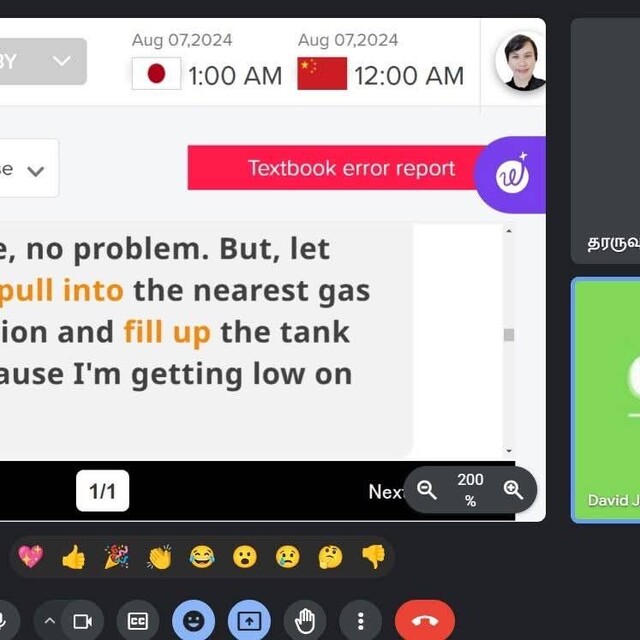Open the three-dot more options menu

click(360, 622)
